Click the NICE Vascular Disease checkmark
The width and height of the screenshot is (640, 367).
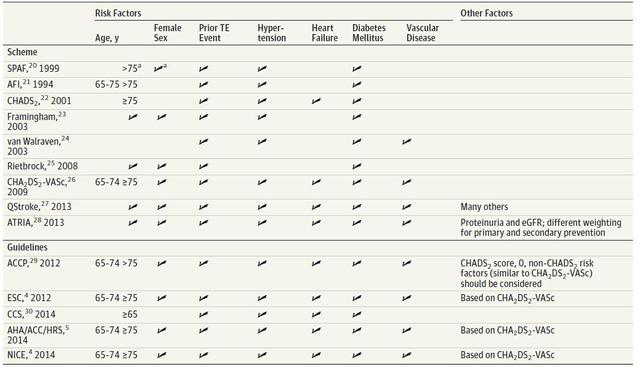(407, 355)
